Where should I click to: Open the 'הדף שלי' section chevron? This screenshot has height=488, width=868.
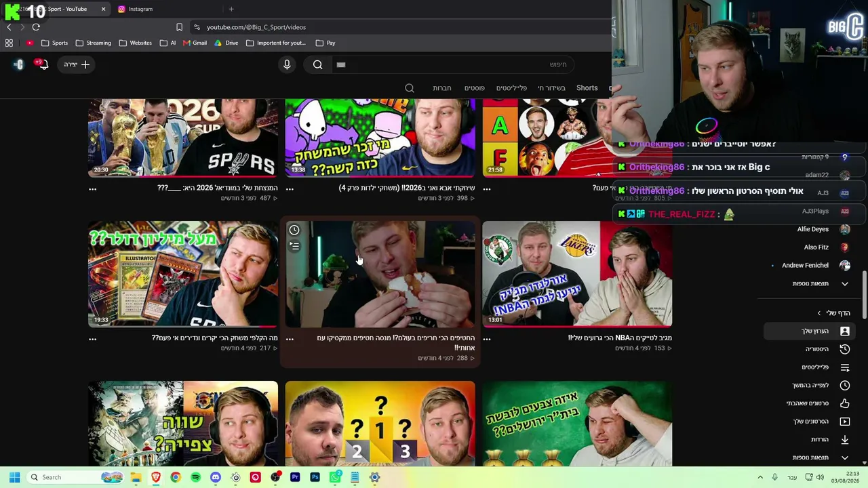818,313
